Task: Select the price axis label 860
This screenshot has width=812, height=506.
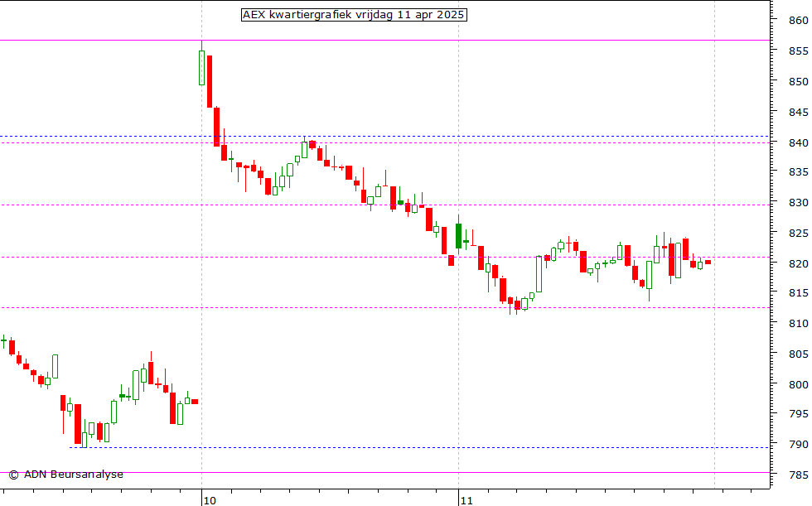Action: [798, 21]
